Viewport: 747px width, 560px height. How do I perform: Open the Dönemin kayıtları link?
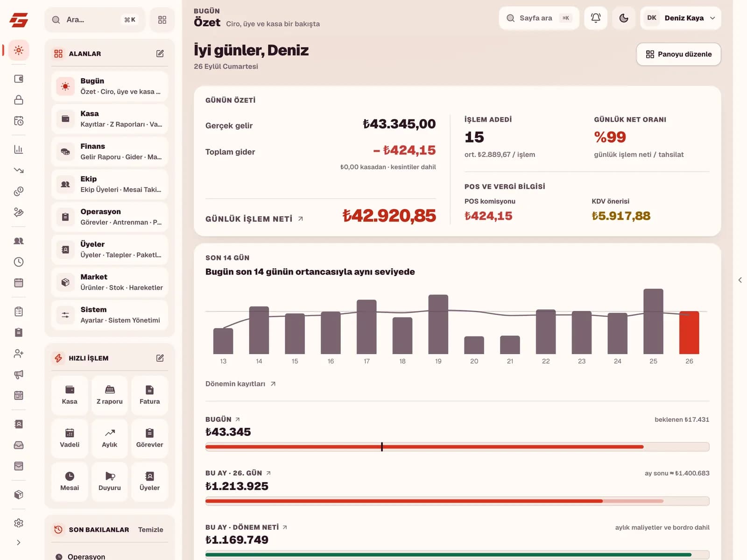pos(240,384)
